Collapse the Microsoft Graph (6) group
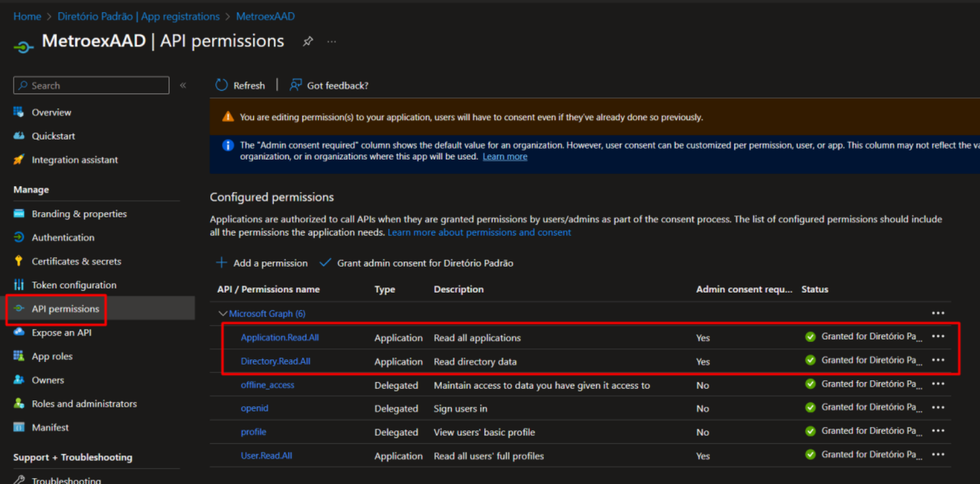The image size is (980, 484). pyautogui.click(x=223, y=313)
